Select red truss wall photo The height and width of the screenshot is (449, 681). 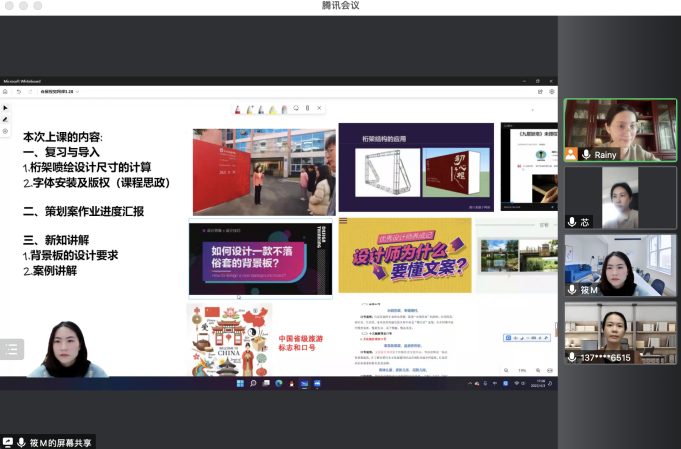point(264,172)
